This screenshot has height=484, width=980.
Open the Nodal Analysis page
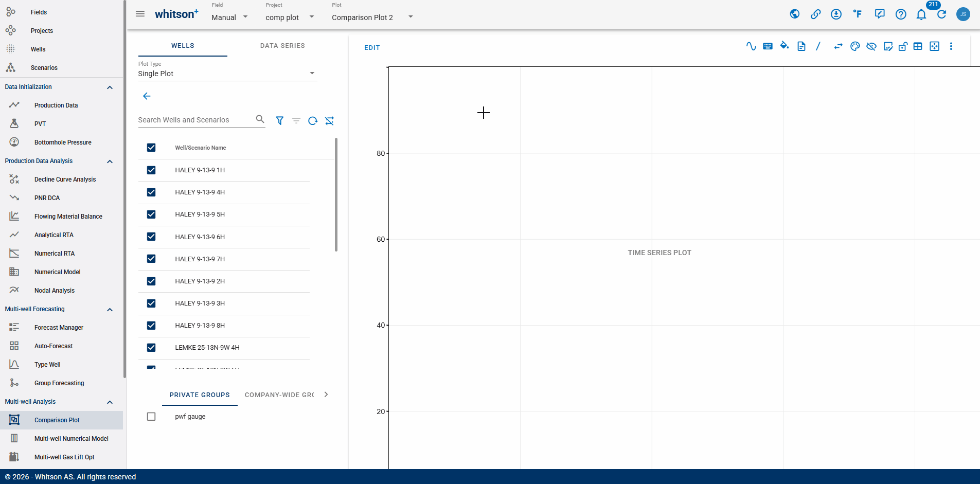[55, 291]
